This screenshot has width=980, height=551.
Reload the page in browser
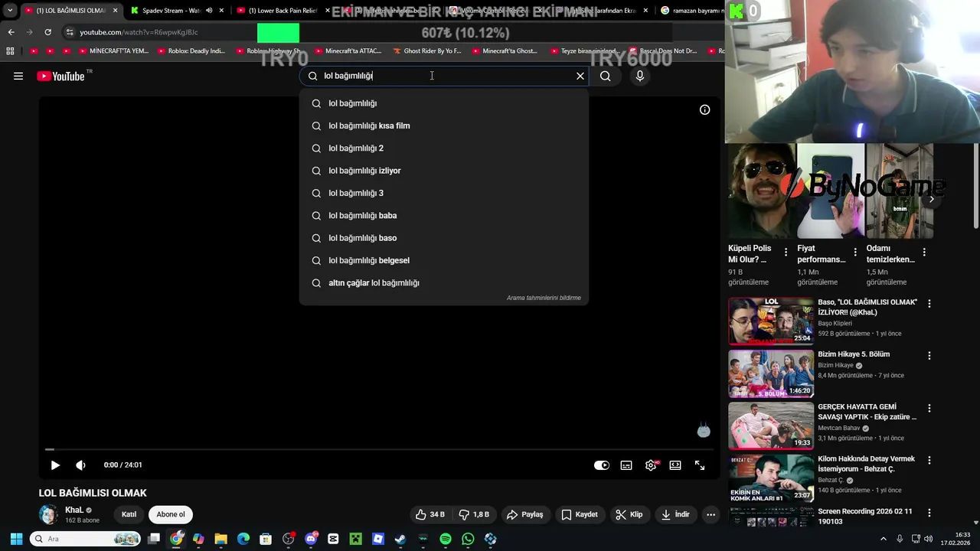47,32
